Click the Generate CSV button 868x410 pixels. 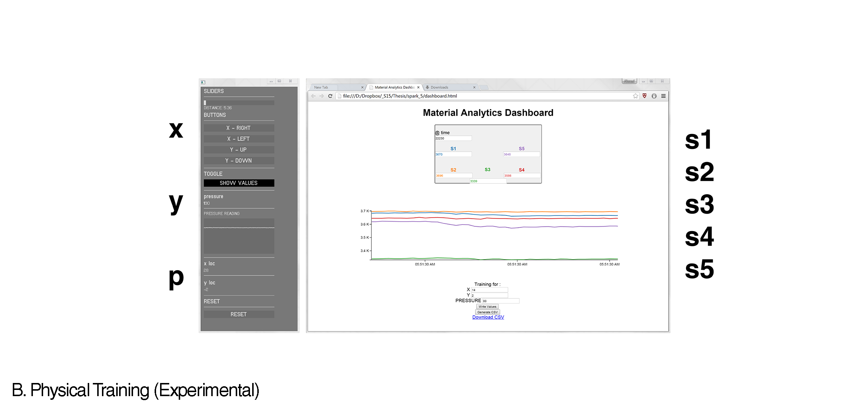pos(487,312)
